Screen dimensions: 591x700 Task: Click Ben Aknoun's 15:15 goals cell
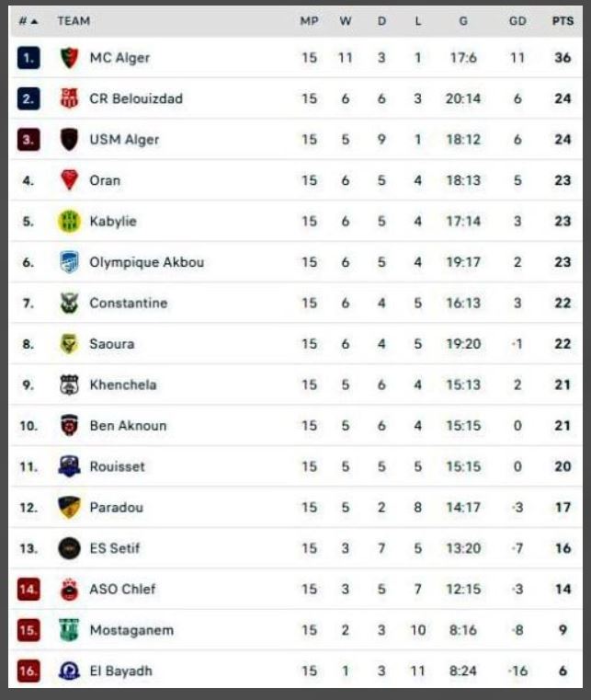[x=462, y=426]
